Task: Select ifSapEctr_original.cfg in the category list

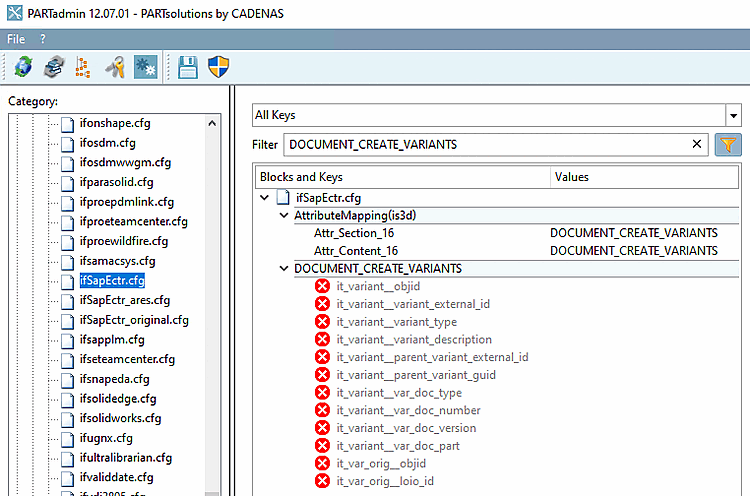Action: click(134, 320)
